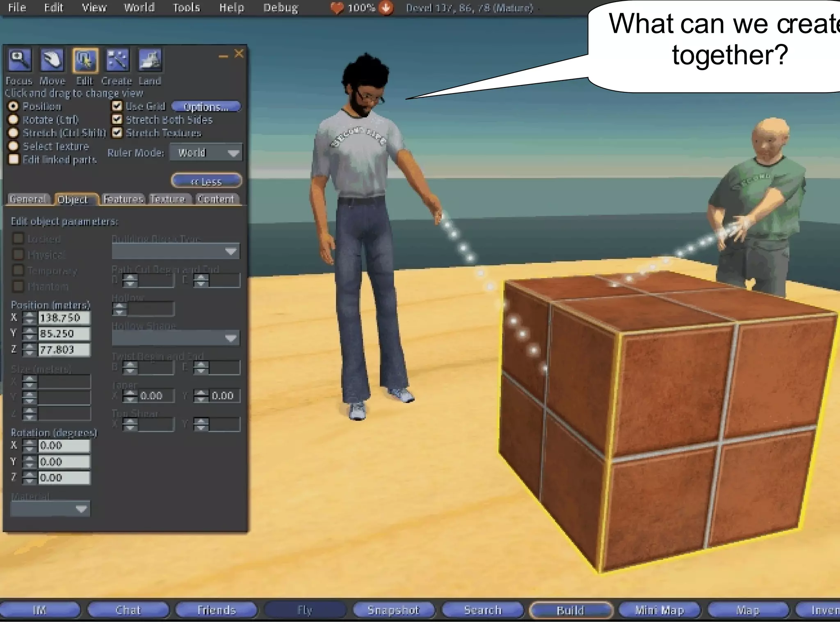840x630 pixels.
Task: Close the build tools panel
Action: 239,54
